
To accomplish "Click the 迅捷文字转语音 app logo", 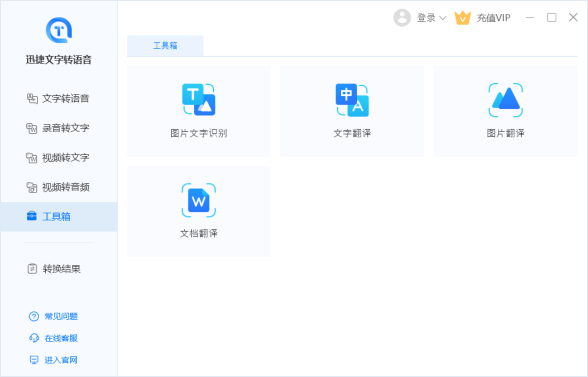I will 59,30.
